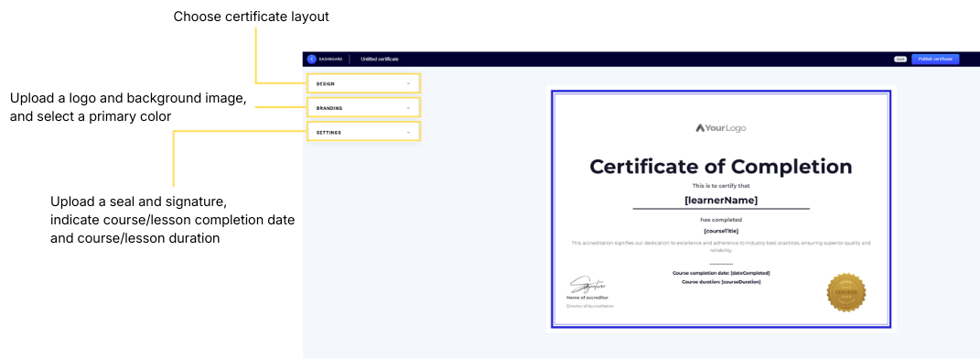The width and height of the screenshot is (980, 359).
Task: Click the Draft status badge
Action: tap(900, 59)
